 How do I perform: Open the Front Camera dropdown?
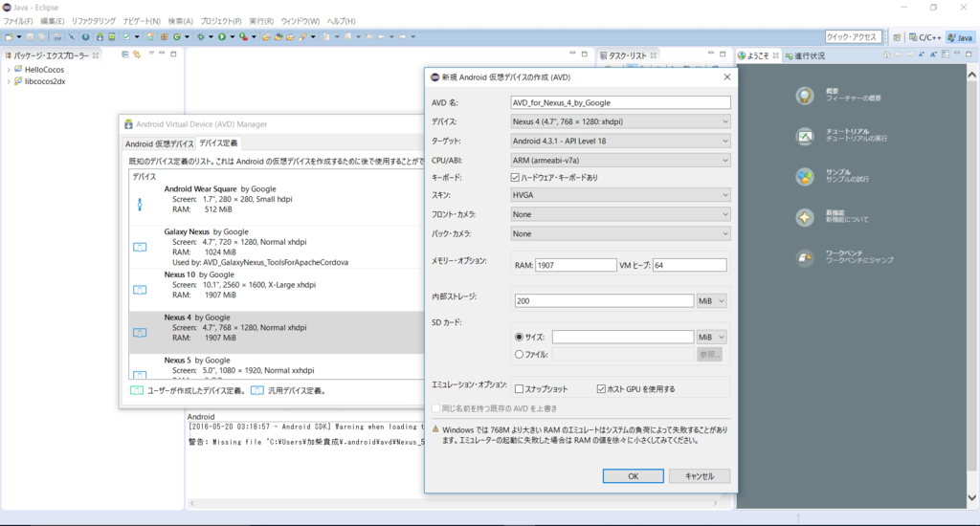tap(620, 214)
